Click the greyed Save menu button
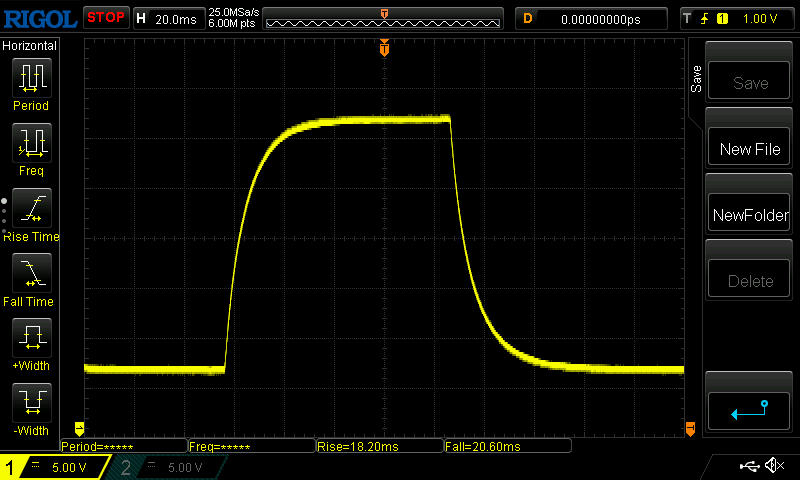 (749, 81)
